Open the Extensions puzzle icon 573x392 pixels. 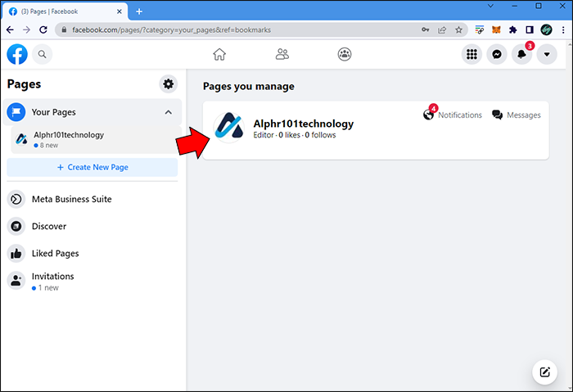coord(513,30)
